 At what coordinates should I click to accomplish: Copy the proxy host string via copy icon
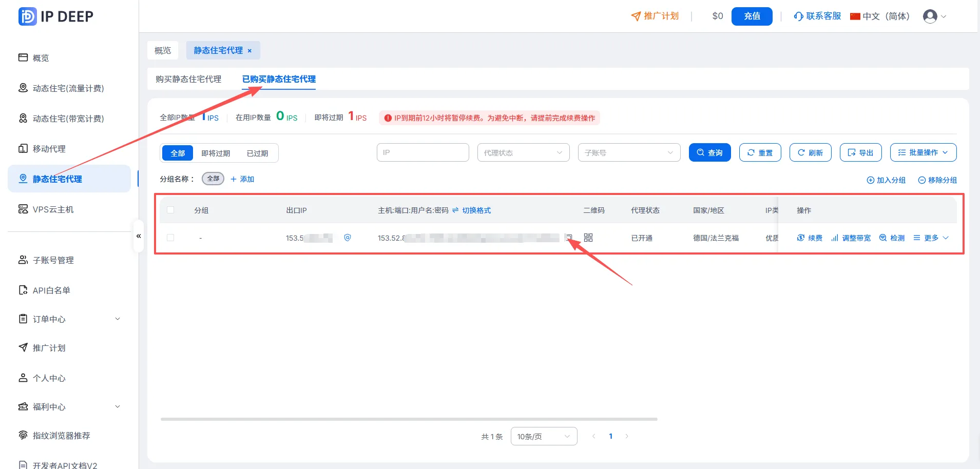tap(568, 238)
